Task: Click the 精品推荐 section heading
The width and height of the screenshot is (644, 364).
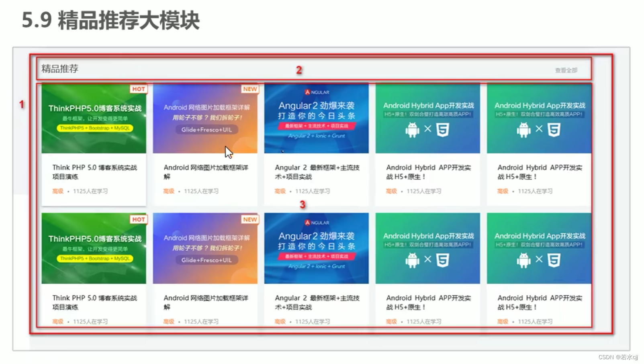Action: (59, 69)
